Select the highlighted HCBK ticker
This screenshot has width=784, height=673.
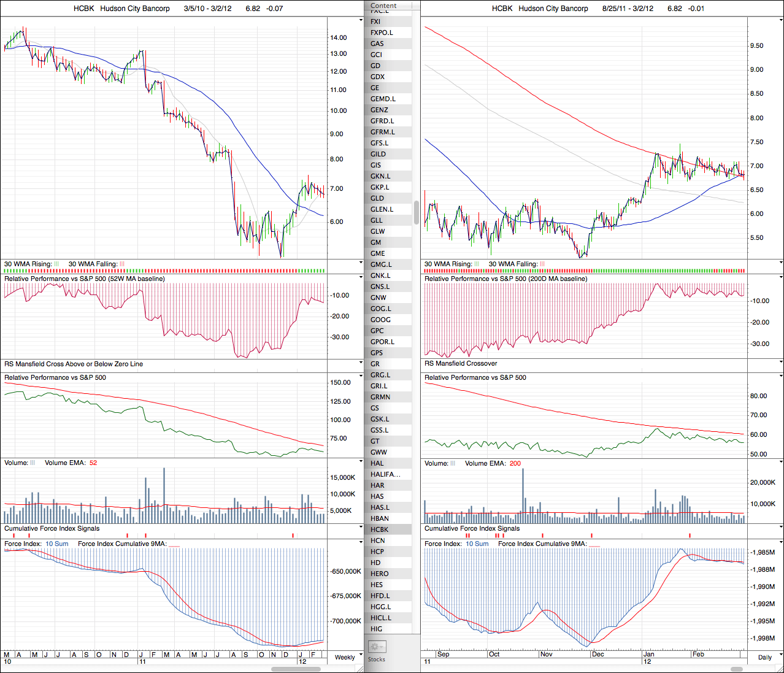[379, 529]
